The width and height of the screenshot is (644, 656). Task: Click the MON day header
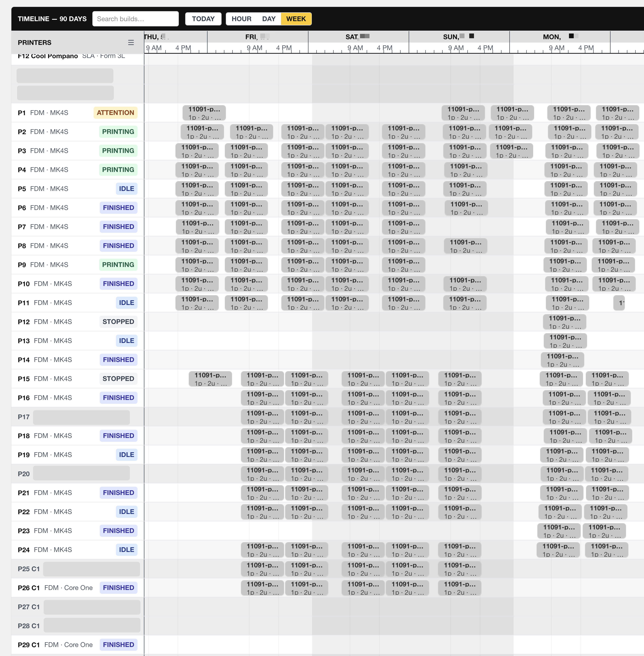point(560,37)
